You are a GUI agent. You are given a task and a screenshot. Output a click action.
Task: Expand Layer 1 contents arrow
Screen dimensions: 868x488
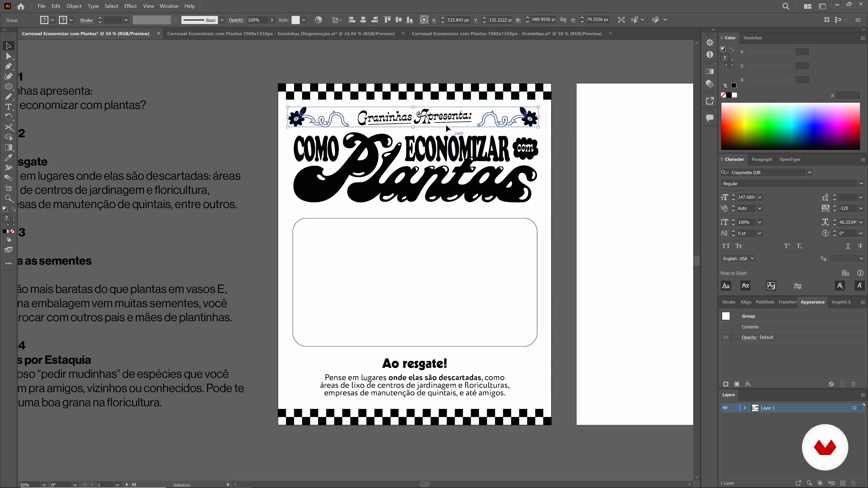[745, 408]
